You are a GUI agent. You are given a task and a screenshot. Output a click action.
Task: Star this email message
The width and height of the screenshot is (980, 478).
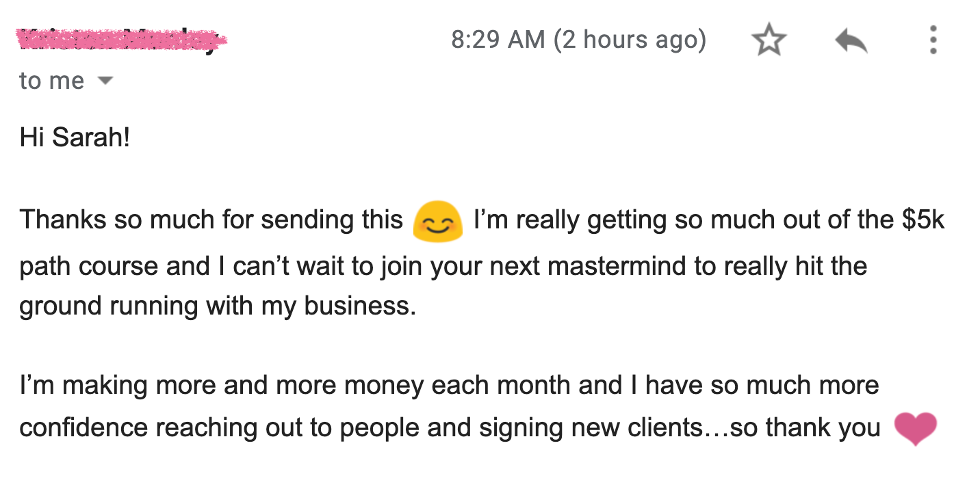pyautogui.click(x=769, y=40)
